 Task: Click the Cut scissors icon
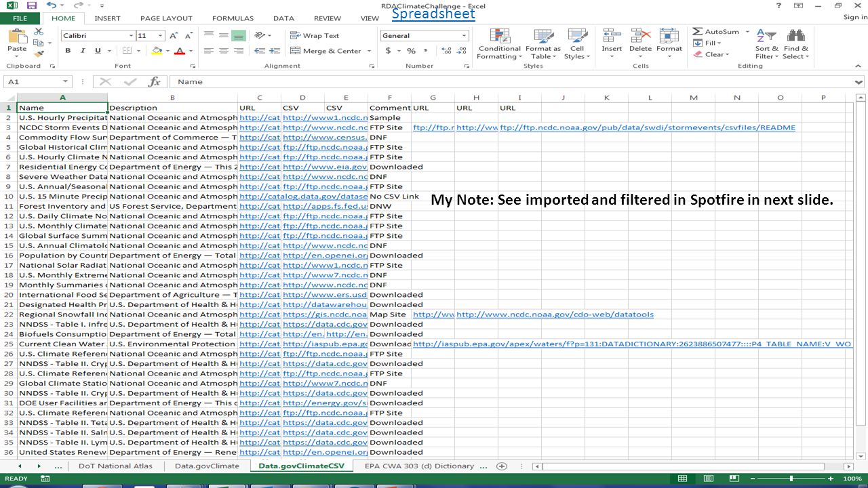coord(38,32)
